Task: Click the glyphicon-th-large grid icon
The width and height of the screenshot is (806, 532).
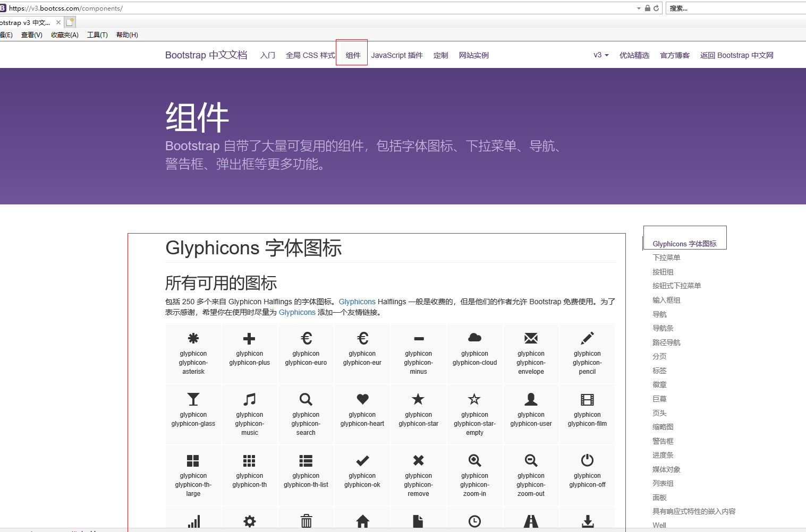Action: coord(193,460)
